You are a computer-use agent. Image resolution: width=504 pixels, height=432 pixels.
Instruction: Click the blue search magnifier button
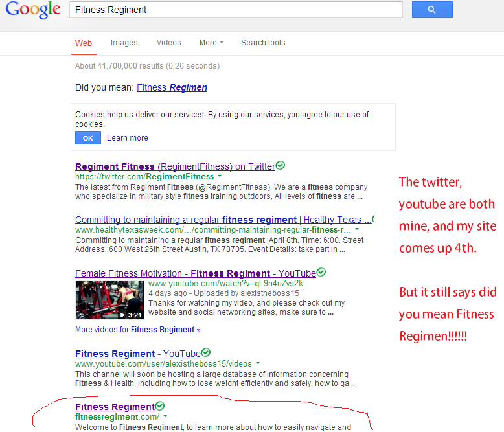coord(432,10)
